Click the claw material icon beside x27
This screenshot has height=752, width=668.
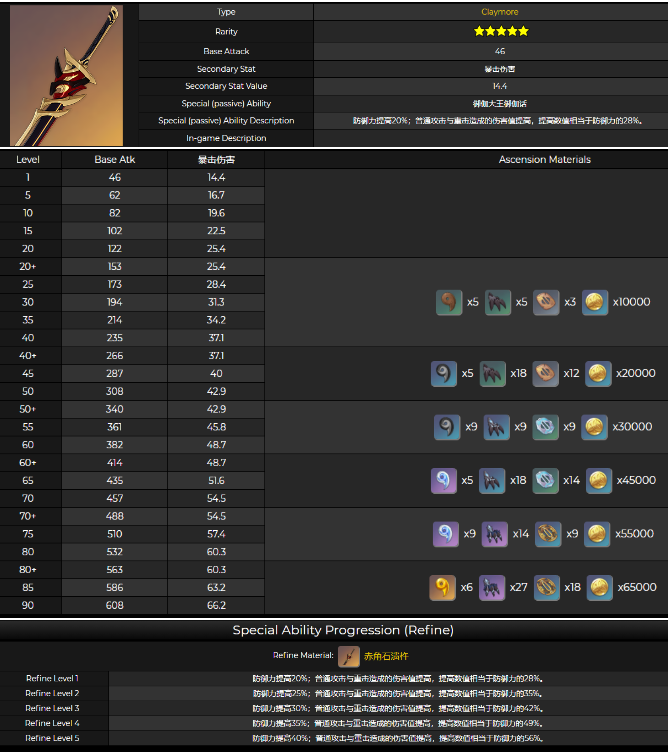point(493,587)
